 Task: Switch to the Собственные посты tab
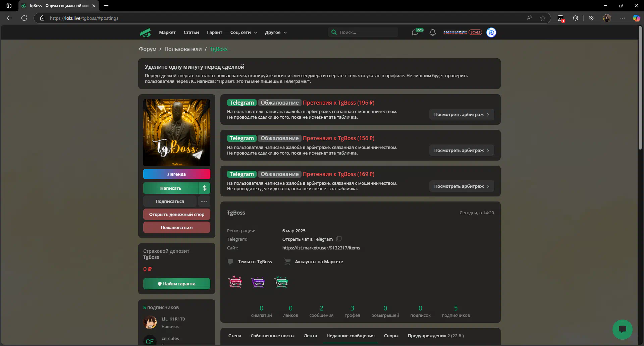coord(272,336)
